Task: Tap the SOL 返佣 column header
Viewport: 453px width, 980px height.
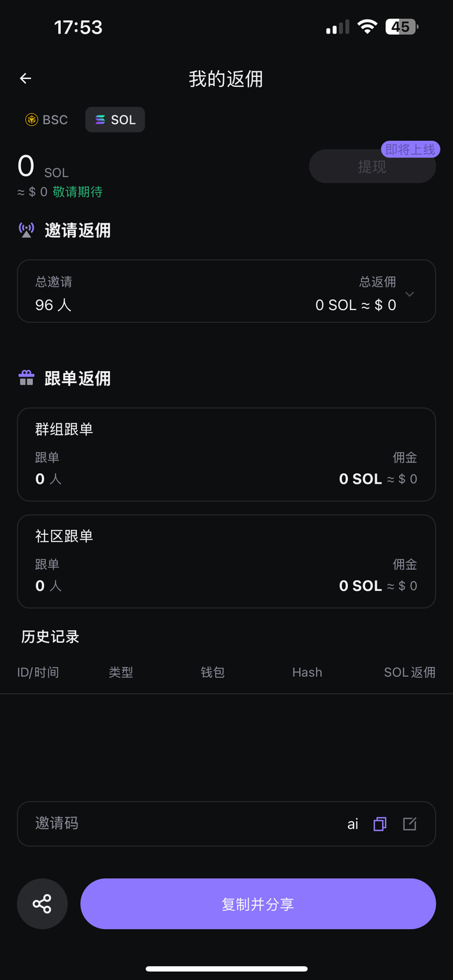Action: (410, 672)
